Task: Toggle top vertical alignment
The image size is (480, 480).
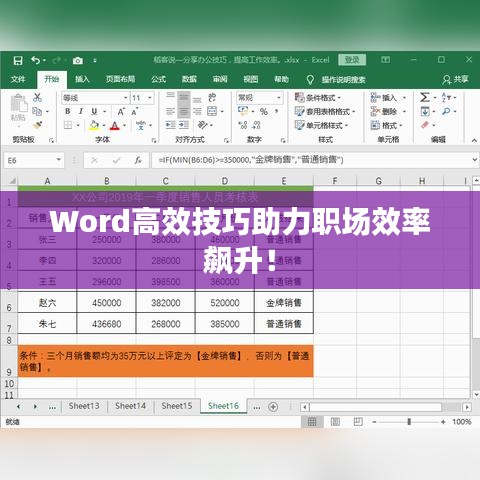Action: click(x=170, y=96)
